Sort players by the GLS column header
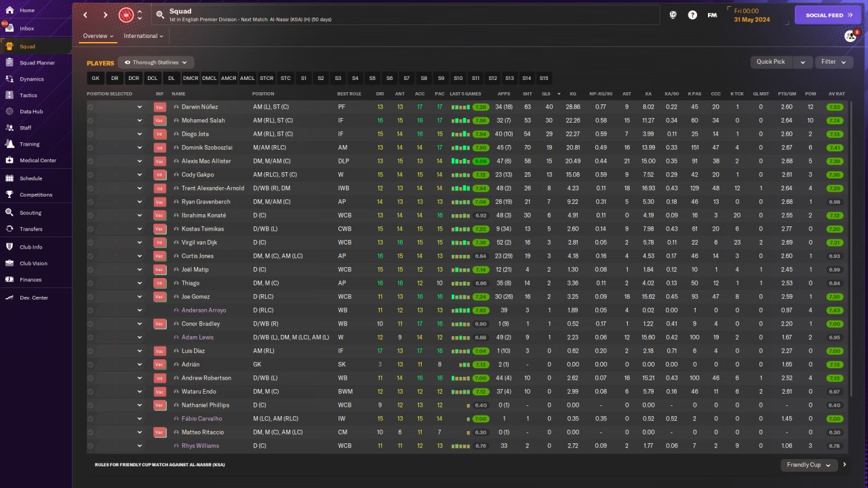 546,94
